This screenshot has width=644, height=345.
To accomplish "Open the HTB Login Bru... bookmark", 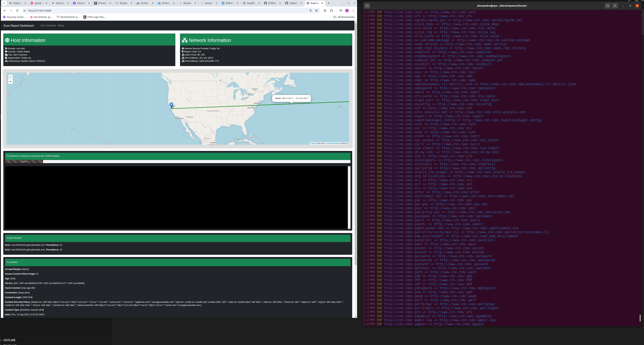I will tap(95, 17).
